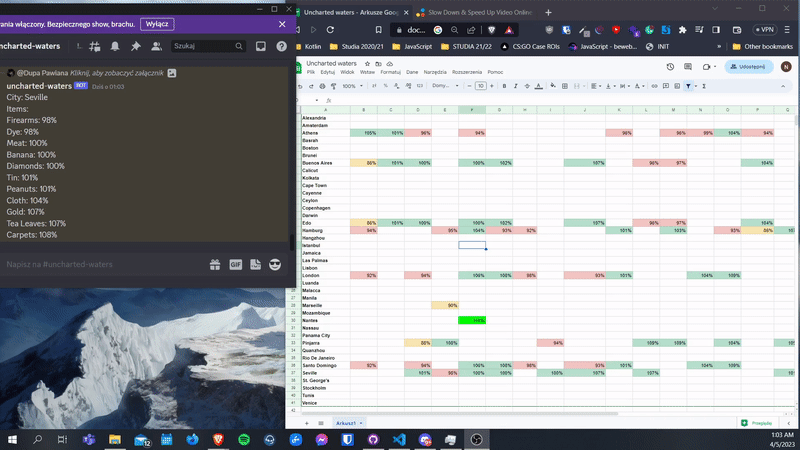This screenshot has height=450, width=800.
Task: Open the GIF picker in Discord
Action: (236, 265)
